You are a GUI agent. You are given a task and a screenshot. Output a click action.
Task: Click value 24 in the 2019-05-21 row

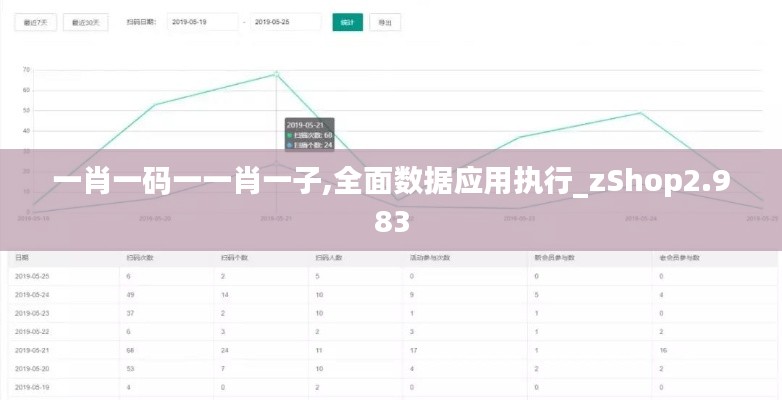coord(225,350)
